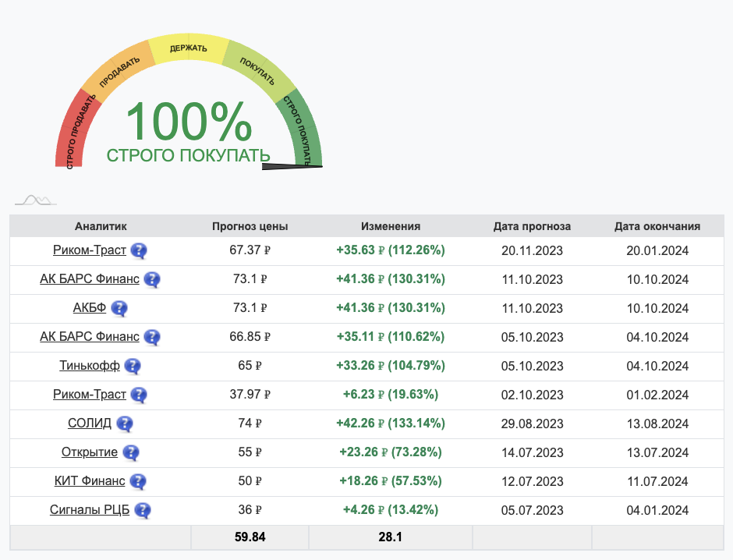Click the end date 01.02.2024
This screenshot has height=560, width=733.
tap(657, 395)
